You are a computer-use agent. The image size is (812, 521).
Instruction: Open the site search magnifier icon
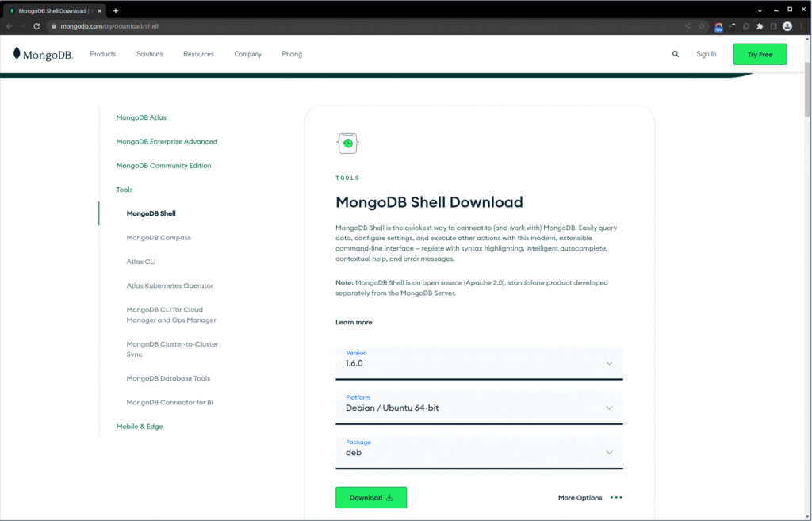pyautogui.click(x=676, y=54)
